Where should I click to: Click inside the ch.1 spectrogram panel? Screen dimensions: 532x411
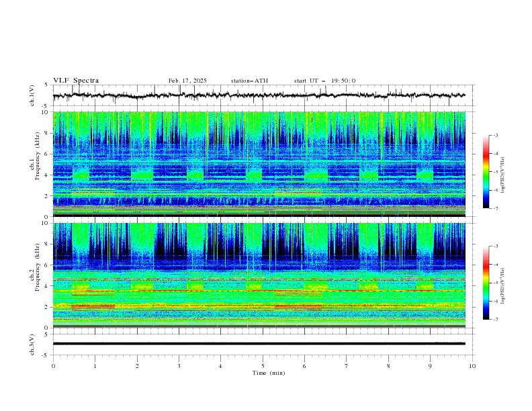point(259,164)
